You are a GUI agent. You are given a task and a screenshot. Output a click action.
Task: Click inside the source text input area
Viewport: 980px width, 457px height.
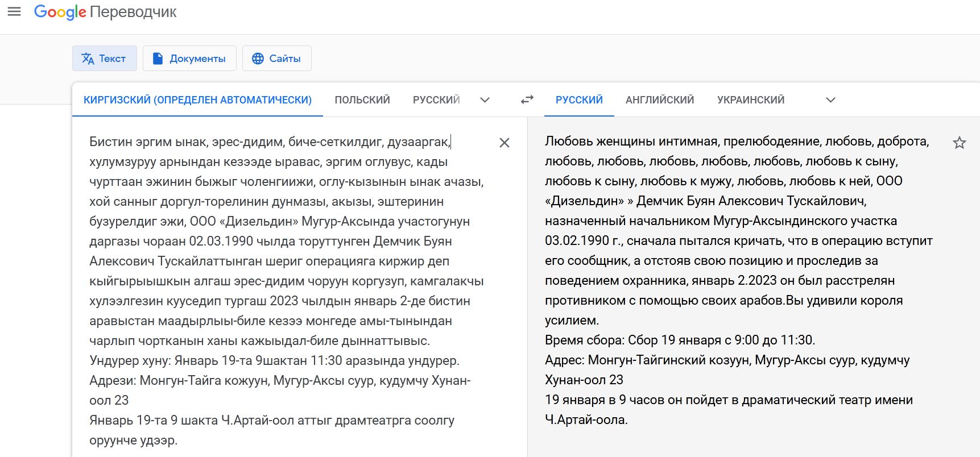(284, 261)
